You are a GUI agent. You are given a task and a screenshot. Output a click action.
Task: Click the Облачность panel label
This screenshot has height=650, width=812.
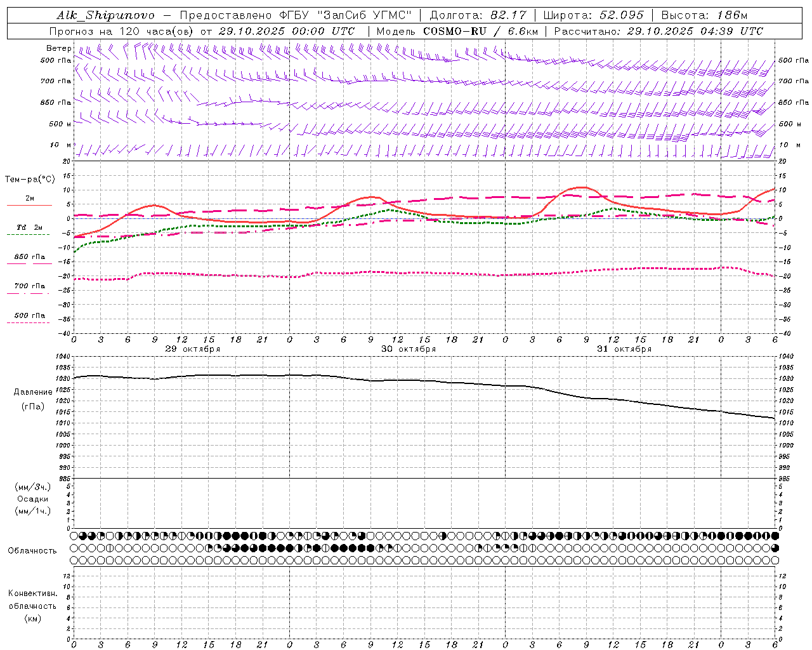tap(32, 550)
